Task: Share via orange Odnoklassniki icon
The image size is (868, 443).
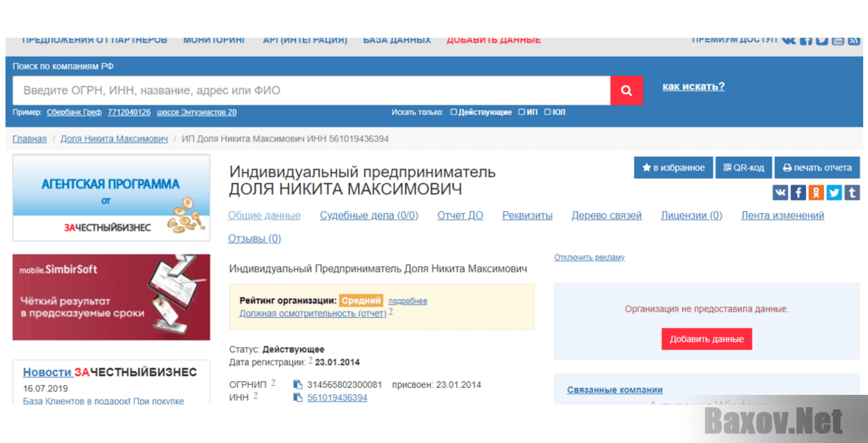Action: point(816,193)
